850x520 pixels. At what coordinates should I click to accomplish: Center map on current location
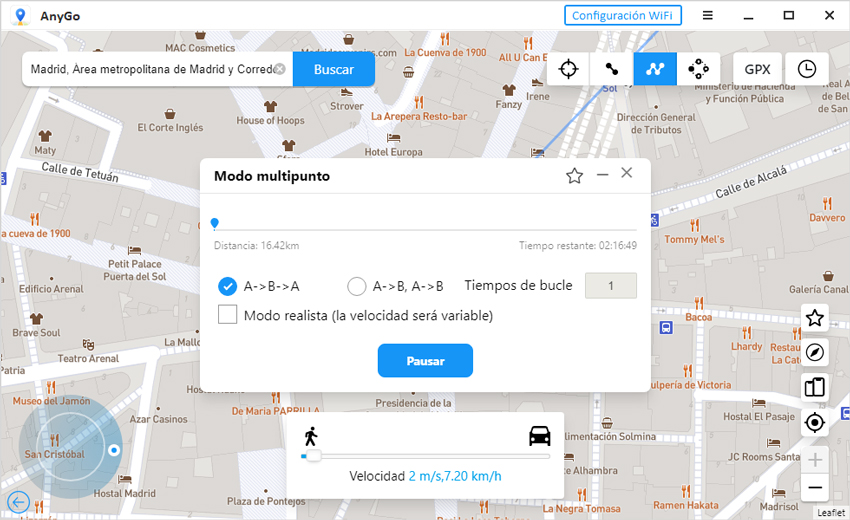[x=815, y=423]
